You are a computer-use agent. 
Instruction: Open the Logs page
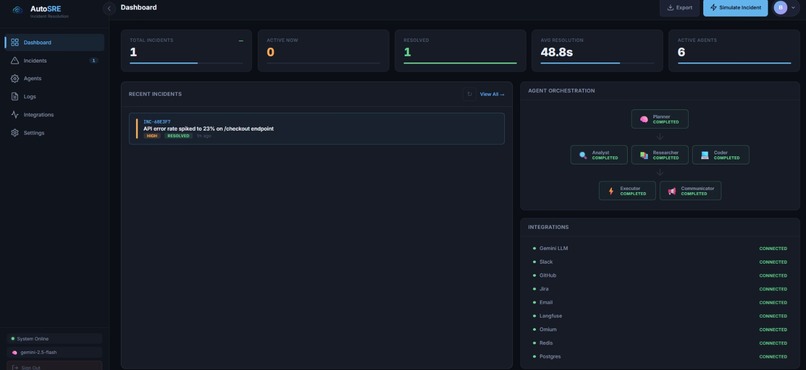[x=54, y=97]
